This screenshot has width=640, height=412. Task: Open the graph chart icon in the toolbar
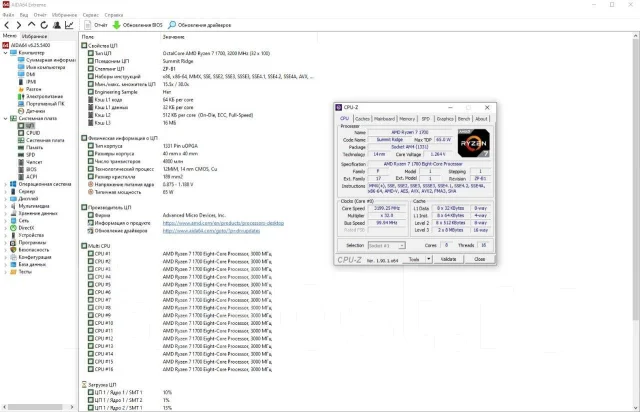tap(69, 25)
